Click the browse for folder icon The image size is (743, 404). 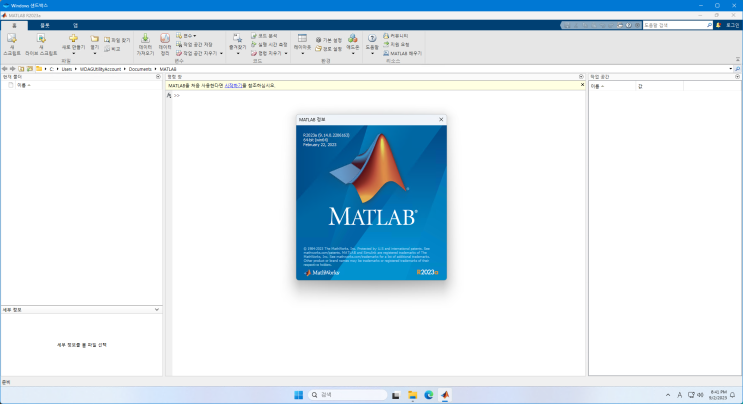(x=30, y=69)
